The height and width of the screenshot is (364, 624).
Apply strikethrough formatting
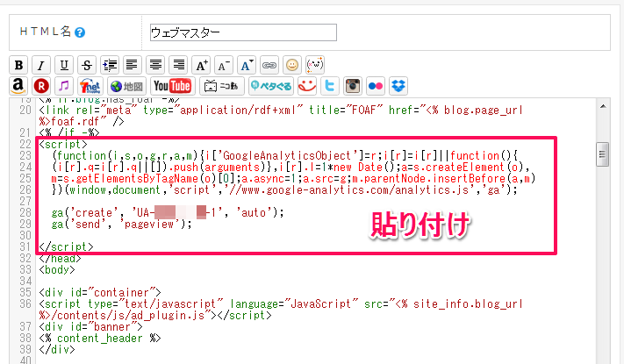pos(87,64)
